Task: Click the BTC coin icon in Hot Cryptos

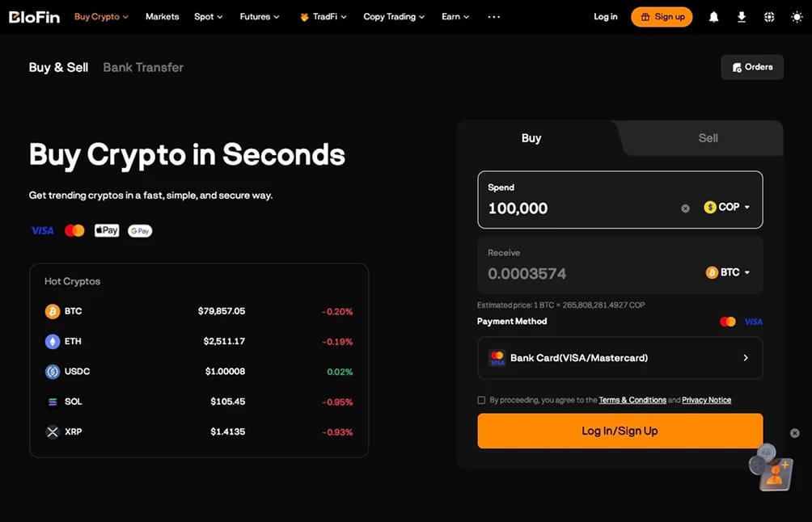Action: (x=53, y=311)
